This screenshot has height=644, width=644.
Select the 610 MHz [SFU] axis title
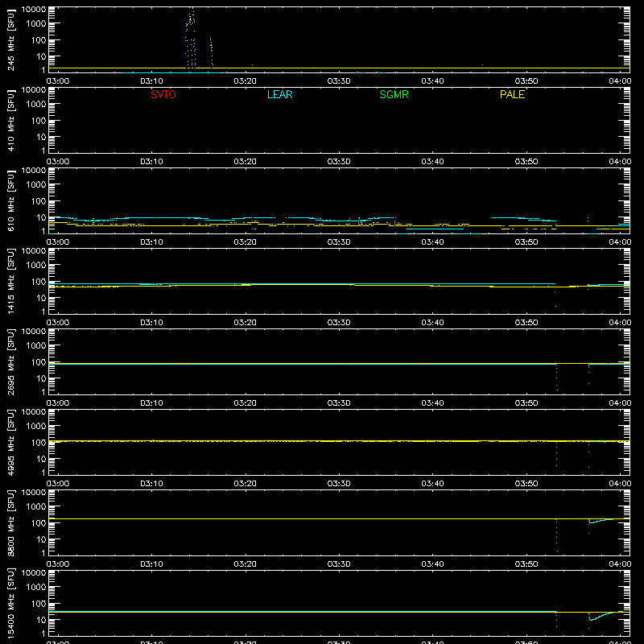[10, 200]
